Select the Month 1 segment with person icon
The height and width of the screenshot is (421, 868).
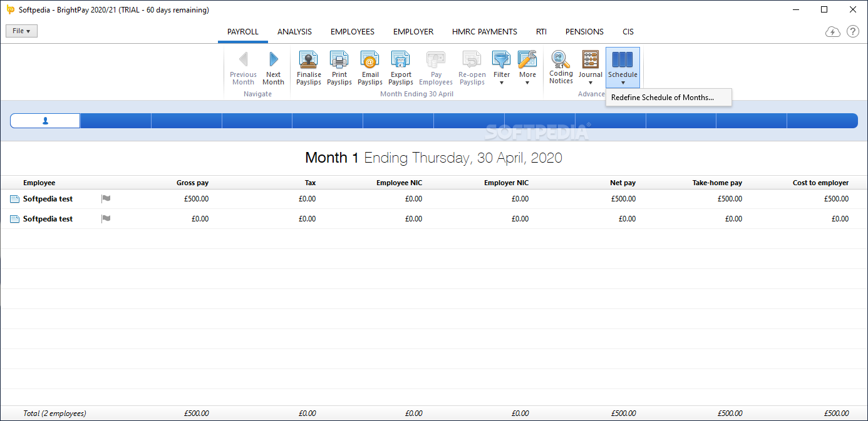tap(45, 121)
